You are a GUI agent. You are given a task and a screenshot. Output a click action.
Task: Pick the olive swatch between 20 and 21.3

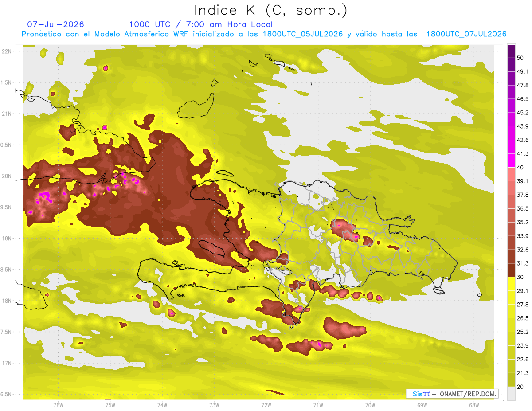tap(512, 380)
